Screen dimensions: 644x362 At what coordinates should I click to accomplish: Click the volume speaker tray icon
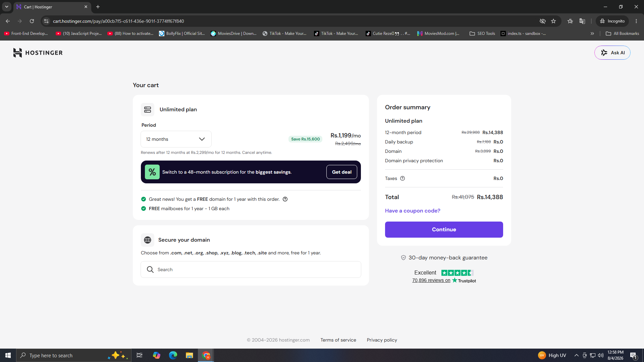(x=601, y=355)
